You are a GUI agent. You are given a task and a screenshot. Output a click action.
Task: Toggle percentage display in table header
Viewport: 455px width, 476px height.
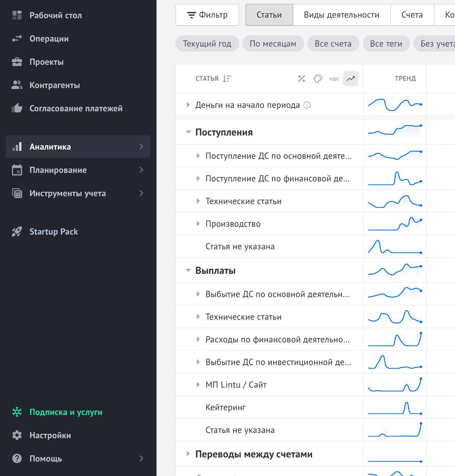pyautogui.click(x=301, y=78)
